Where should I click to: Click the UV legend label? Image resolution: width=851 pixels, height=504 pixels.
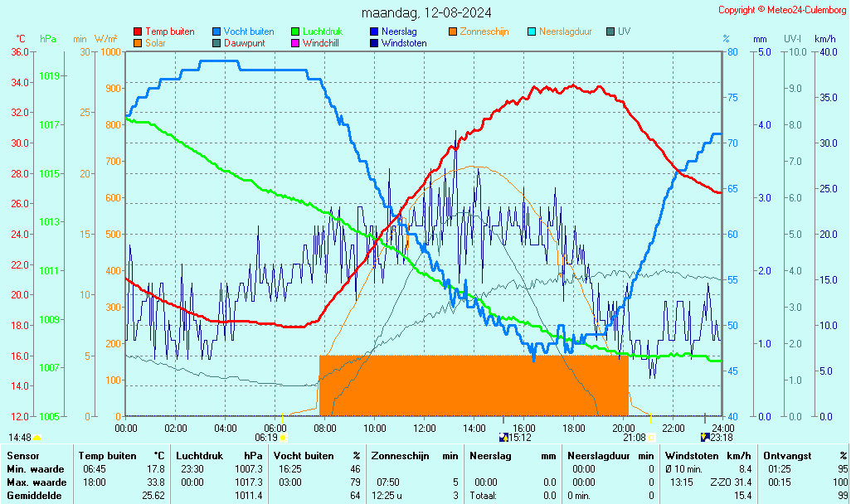(x=624, y=31)
